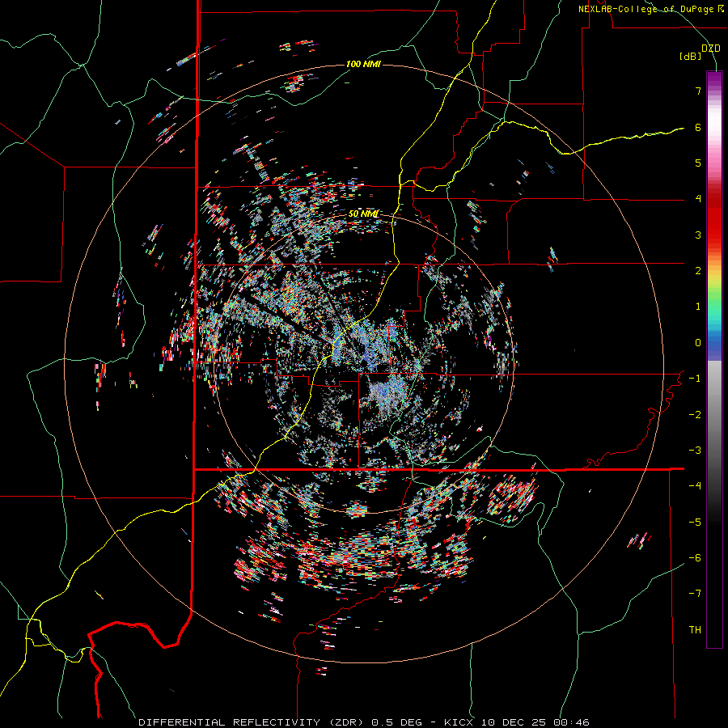Select the -7 value on the color scale
This screenshot has height=728, width=728.
tap(695, 594)
